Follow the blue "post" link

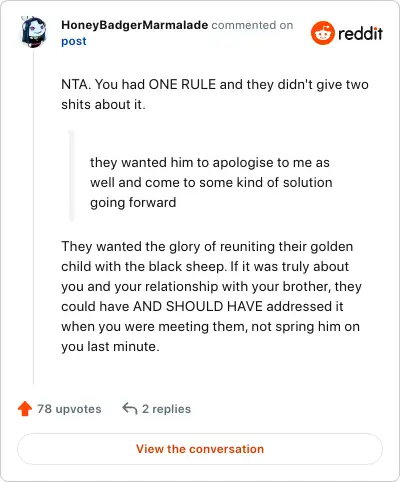[x=74, y=41]
